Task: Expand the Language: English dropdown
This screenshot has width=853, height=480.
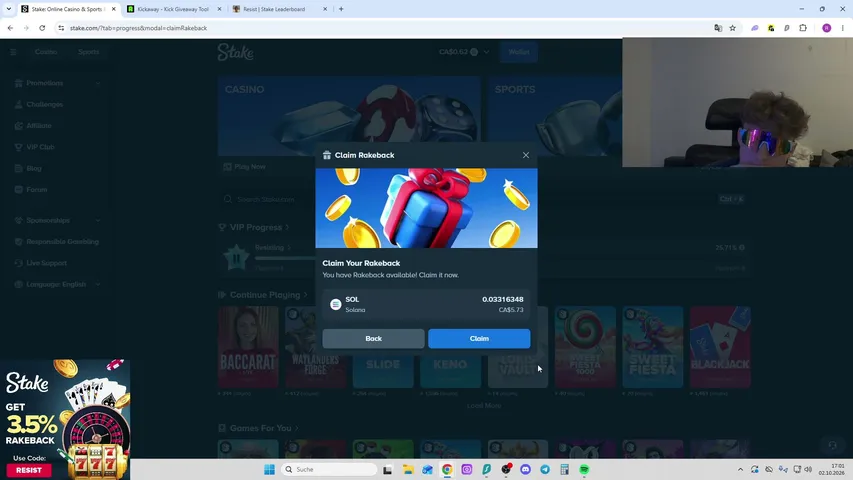Action: [x=57, y=284]
